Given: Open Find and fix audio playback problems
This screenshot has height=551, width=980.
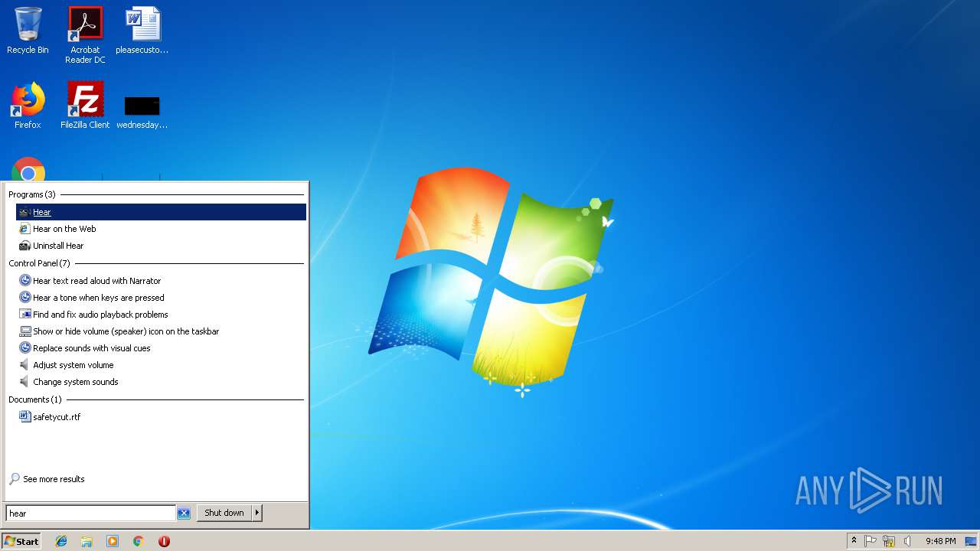Looking at the screenshot, I should click(161, 315).
